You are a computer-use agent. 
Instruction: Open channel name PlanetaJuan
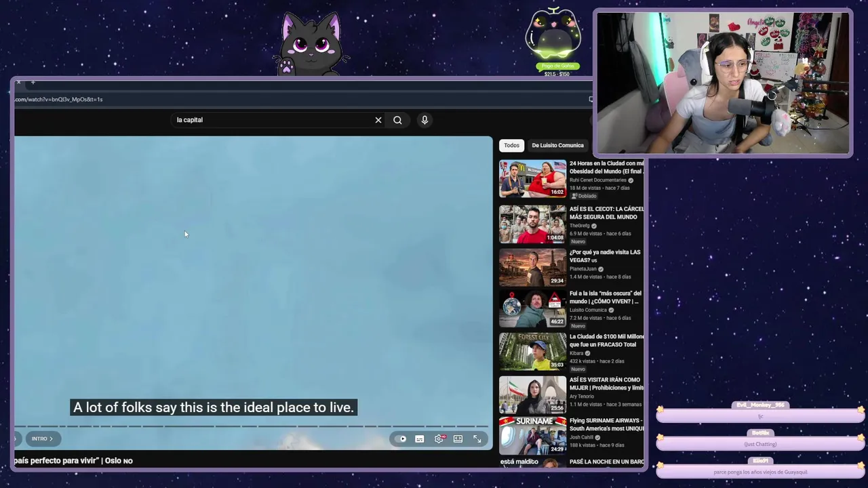(583, 269)
